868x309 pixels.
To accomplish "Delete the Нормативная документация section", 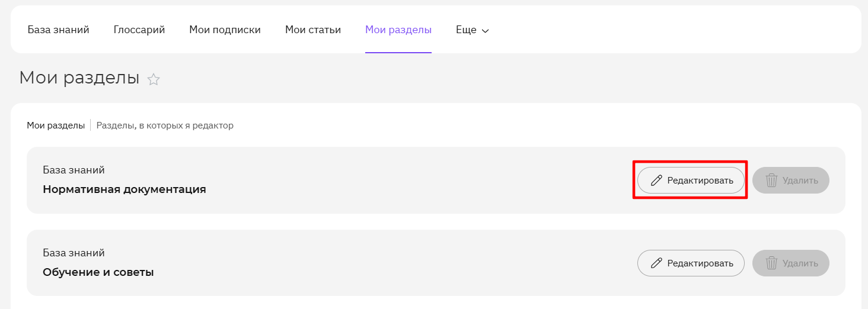I will 791,181.
